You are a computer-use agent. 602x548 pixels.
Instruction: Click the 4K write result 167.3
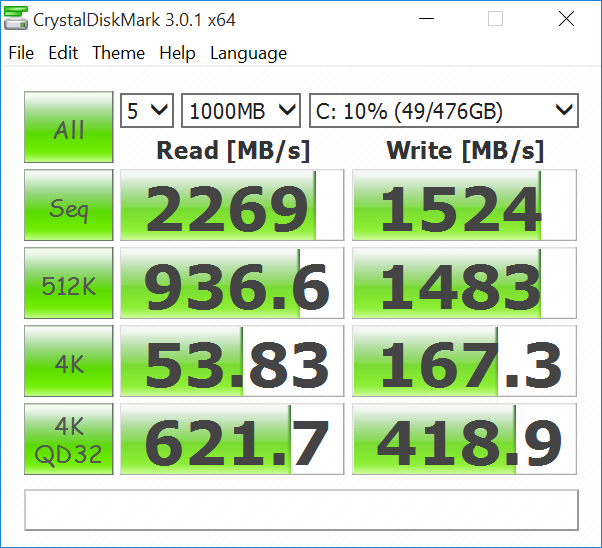(464, 361)
